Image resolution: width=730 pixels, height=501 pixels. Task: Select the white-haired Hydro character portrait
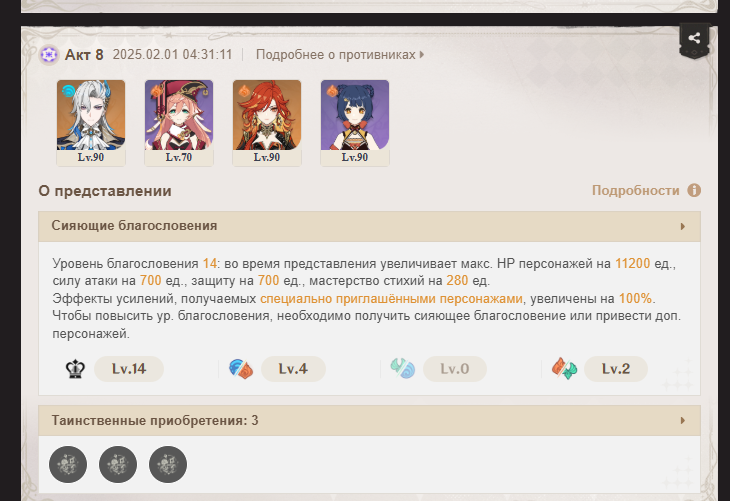[x=91, y=123]
